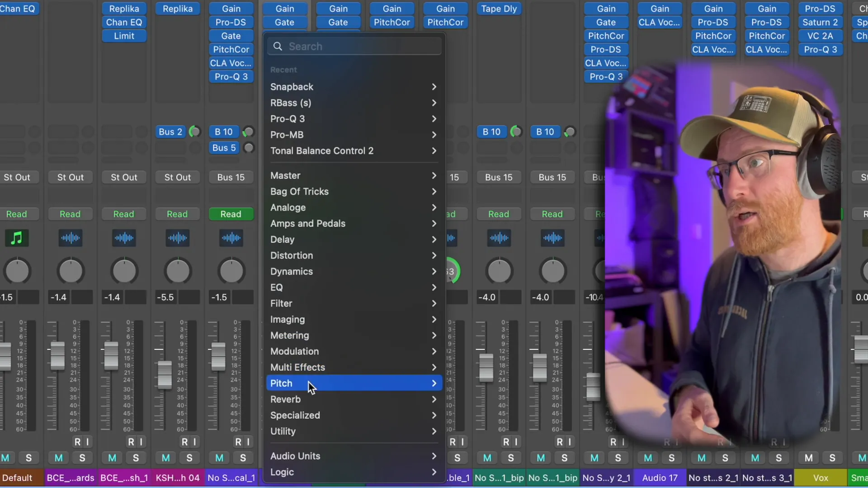The image size is (868, 488).
Task: Expand the Pro-Q 3 recent submenu arrow
Action: [x=434, y=119]
